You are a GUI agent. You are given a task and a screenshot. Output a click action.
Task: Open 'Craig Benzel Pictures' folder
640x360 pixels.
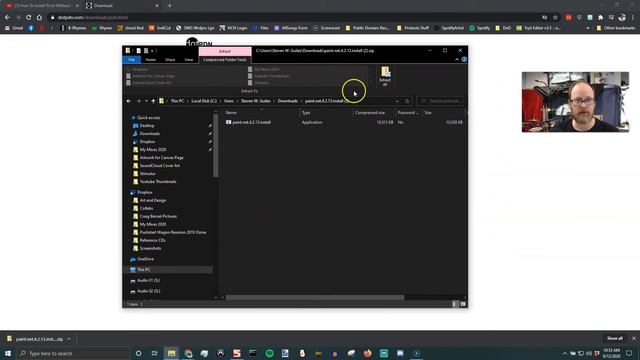pyautogui.click(x=158, y=216)
